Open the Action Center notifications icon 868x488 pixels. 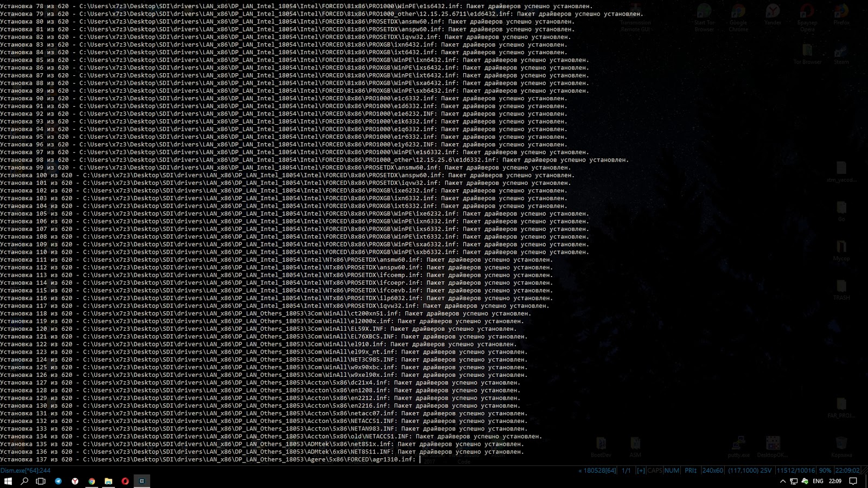(x=853, y=481)
